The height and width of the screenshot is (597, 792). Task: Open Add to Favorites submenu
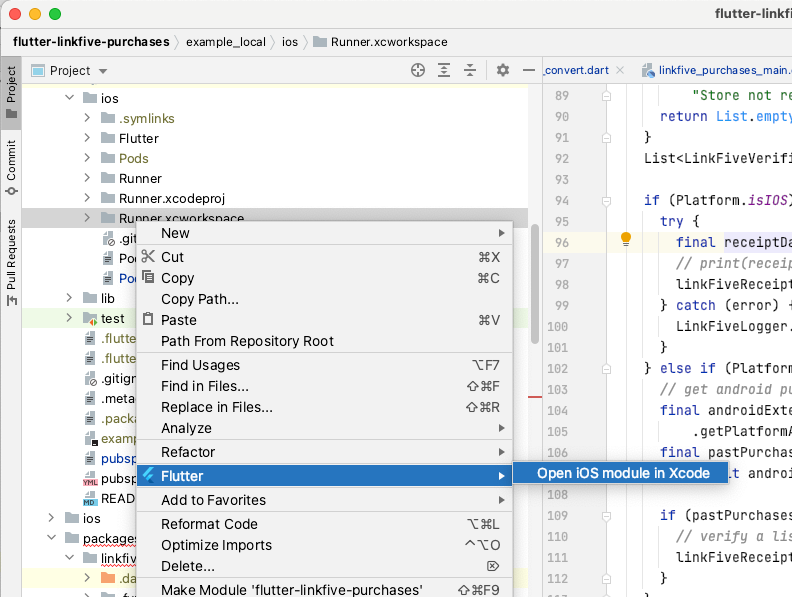click(x=324, y=500)
